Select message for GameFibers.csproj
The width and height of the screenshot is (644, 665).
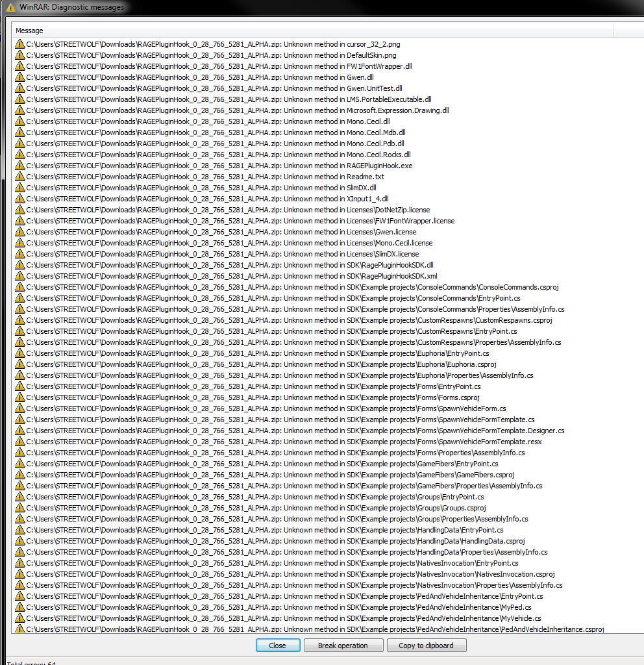coord(270,475)
